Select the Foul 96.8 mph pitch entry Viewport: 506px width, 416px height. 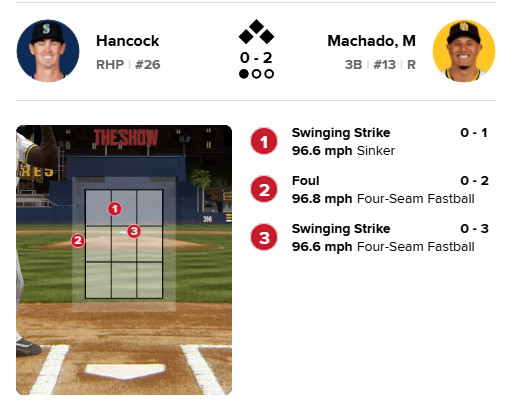369,189
